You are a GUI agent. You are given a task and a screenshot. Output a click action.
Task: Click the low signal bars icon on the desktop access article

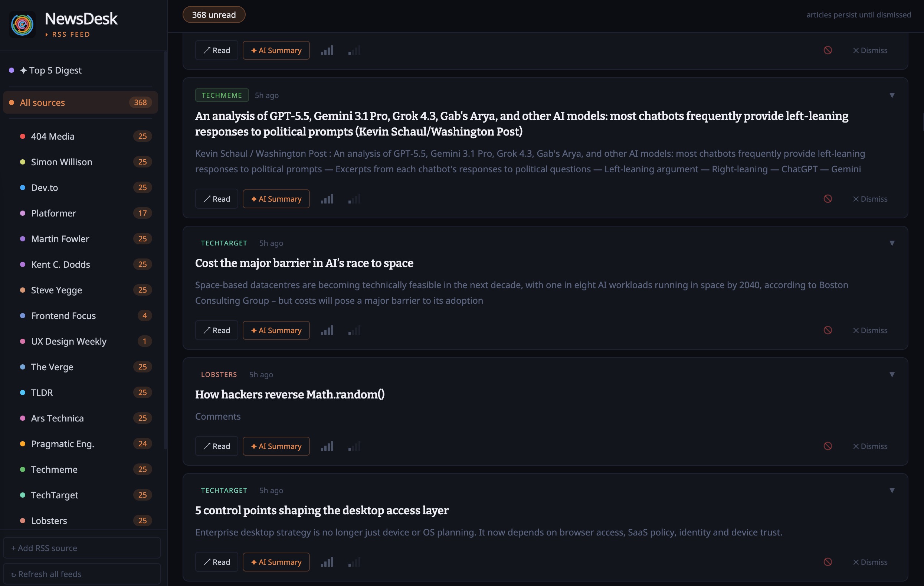pyautogui.click(x=354, y=562)
